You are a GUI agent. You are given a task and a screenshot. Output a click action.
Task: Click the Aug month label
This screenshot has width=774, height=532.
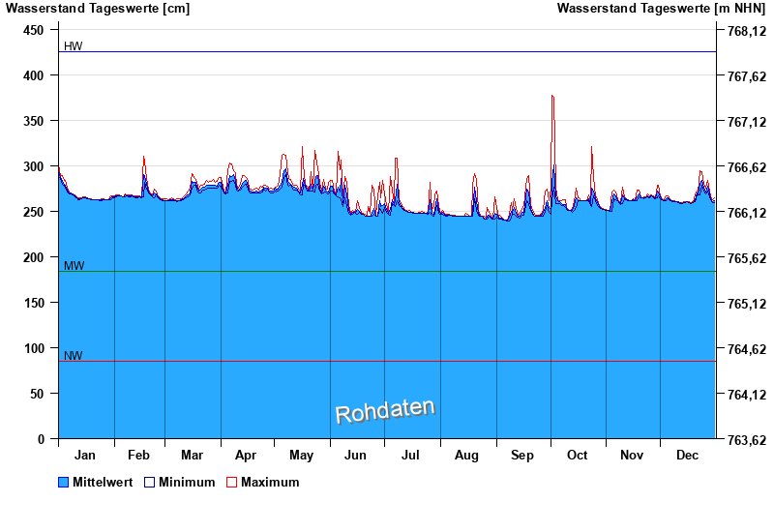[466, 456]
